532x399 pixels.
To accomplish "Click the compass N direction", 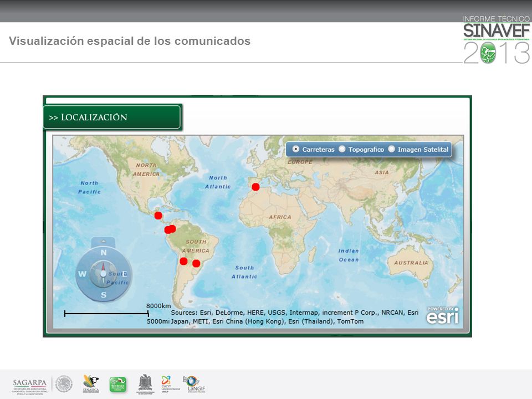I will (x=104, y=253).
